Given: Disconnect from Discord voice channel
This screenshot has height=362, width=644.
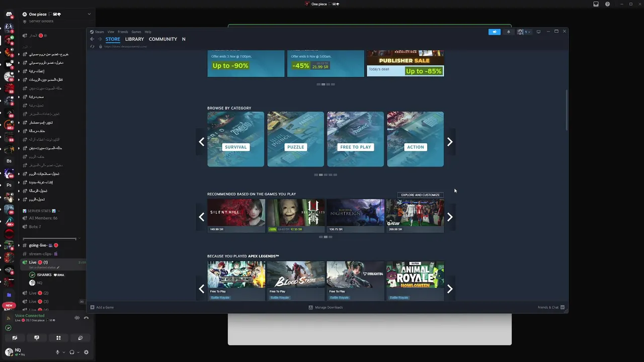Looking at the screenshot, I should [86, 318].
